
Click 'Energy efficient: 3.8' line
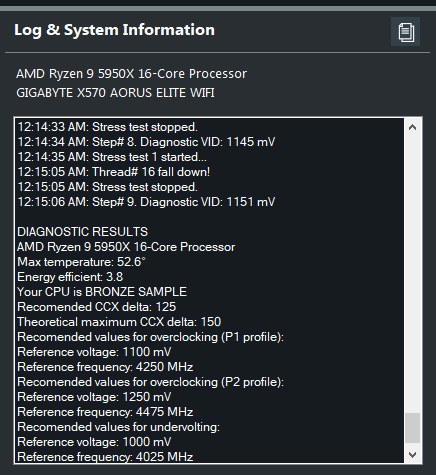(x=70, y=277)
